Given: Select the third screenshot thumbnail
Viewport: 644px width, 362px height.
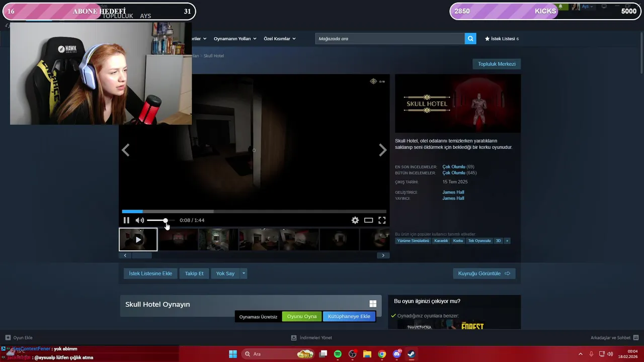Looking at the screenshot, I should [218, 239].
